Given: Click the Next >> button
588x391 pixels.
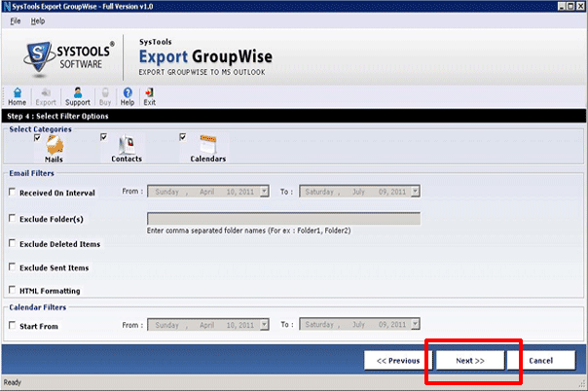Looking at the screenshot, I should click(470, 360).
